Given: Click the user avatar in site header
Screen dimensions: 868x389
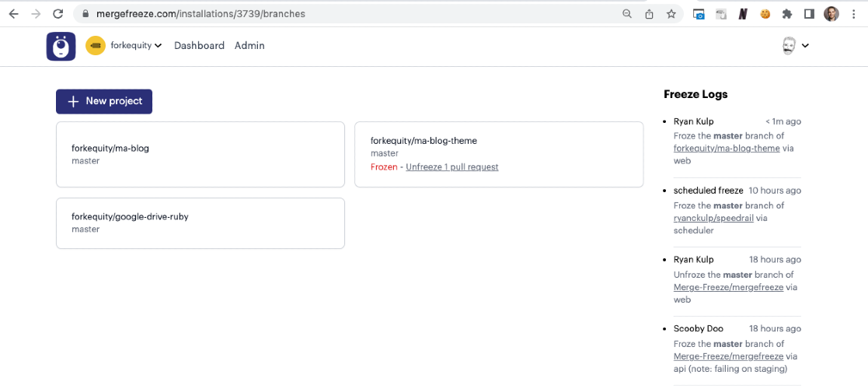Looking at the screenshot, I should (789, 46).
